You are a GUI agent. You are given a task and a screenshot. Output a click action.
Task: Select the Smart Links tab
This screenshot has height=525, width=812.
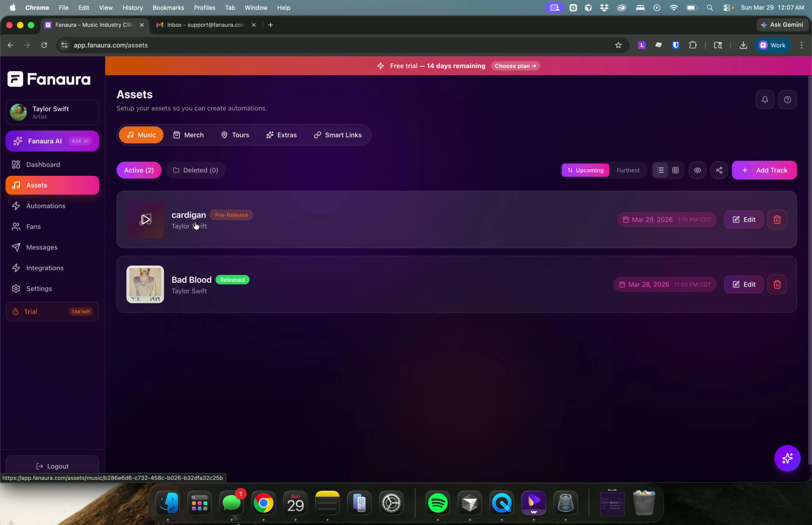[x=337, y=135]
